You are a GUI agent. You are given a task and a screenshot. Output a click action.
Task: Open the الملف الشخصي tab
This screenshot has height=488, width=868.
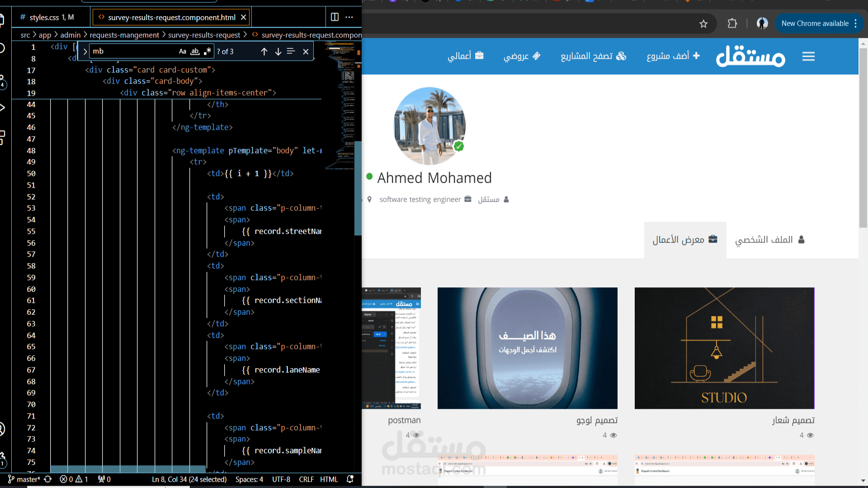click(769, 240)
